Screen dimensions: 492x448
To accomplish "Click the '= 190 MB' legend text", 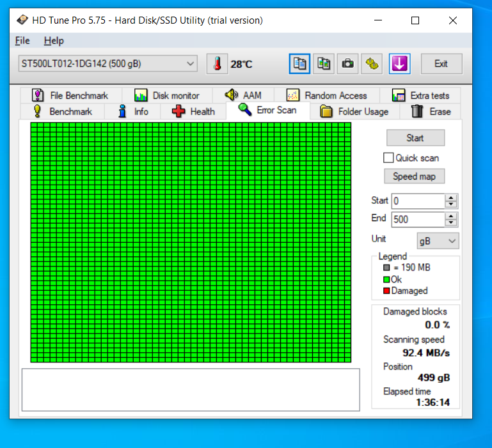I will [412, 267].
